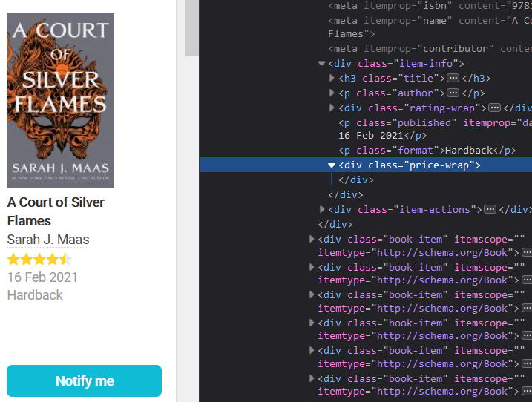Screen dimensions: 532x402
Task: Show item-actions collapsed content ellipsis
Action: [490, 209]
